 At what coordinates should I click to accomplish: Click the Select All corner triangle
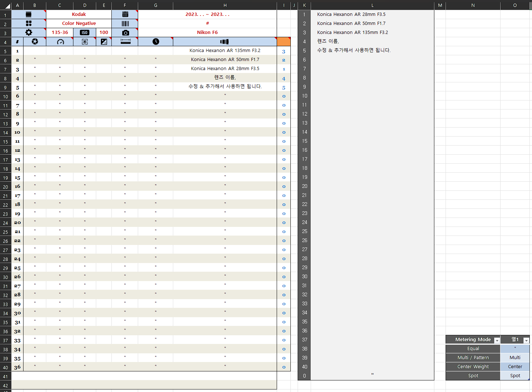pyautogui.click(x=7, y=5)
